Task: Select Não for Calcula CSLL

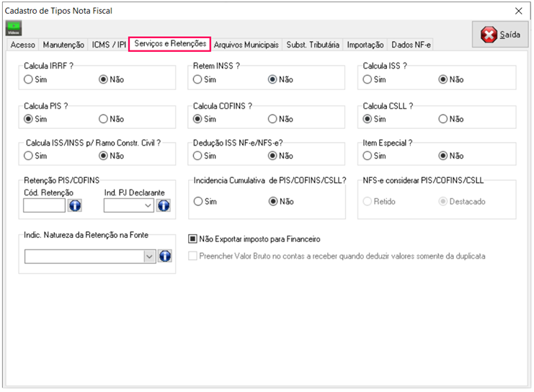Action: click(x=442, y=119)
